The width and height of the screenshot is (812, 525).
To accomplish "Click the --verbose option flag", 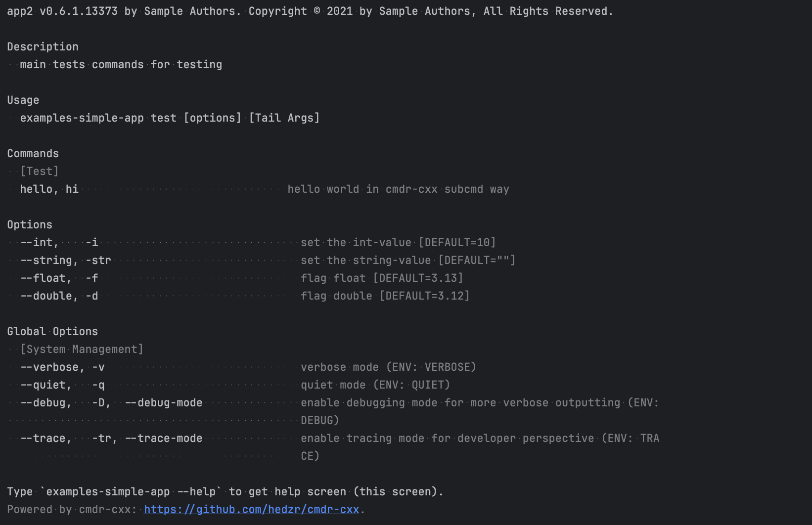I will [x=49, y=367].
